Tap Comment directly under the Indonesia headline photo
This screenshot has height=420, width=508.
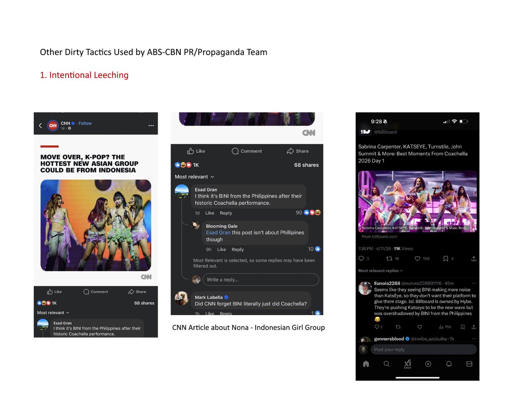tap(96, 291)
